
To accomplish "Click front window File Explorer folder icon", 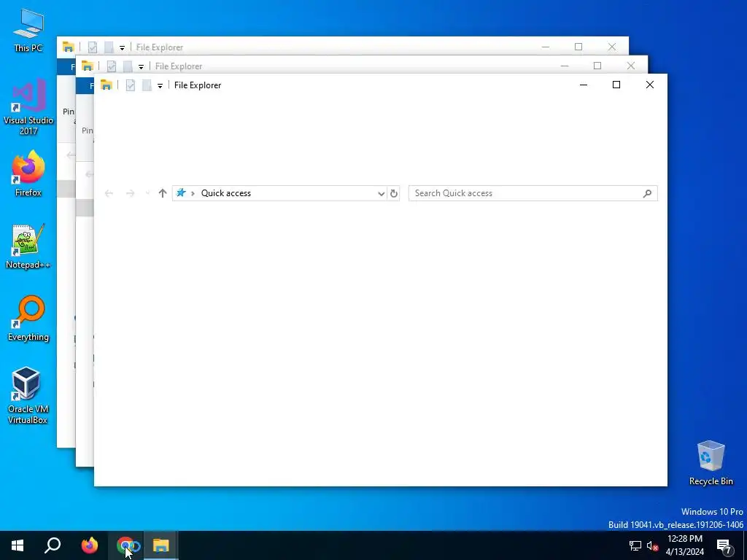I will 107,85.
